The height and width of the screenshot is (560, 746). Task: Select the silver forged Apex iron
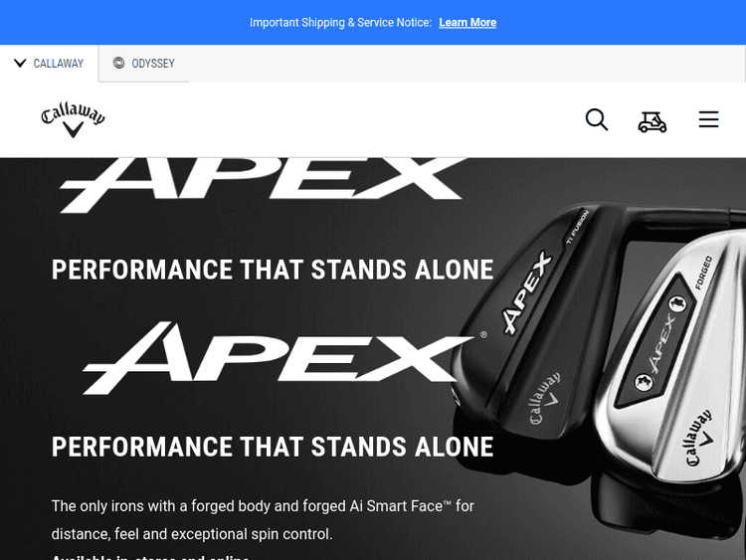pos(670,357)
